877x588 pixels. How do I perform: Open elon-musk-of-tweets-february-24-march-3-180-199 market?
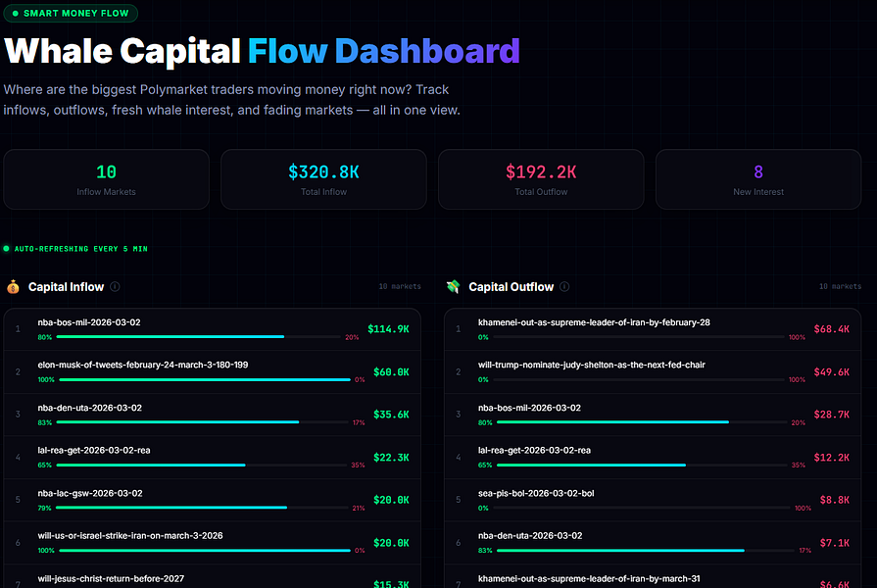click(x=212, y=372)
